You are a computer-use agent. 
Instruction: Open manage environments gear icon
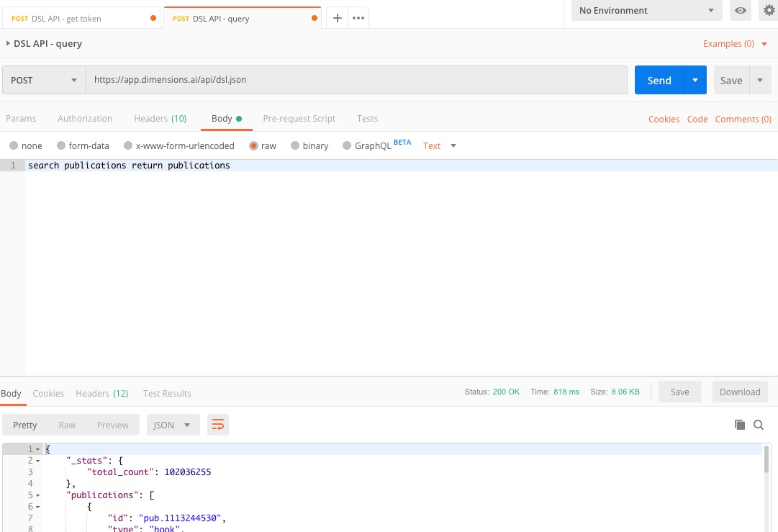pos(769,10)
